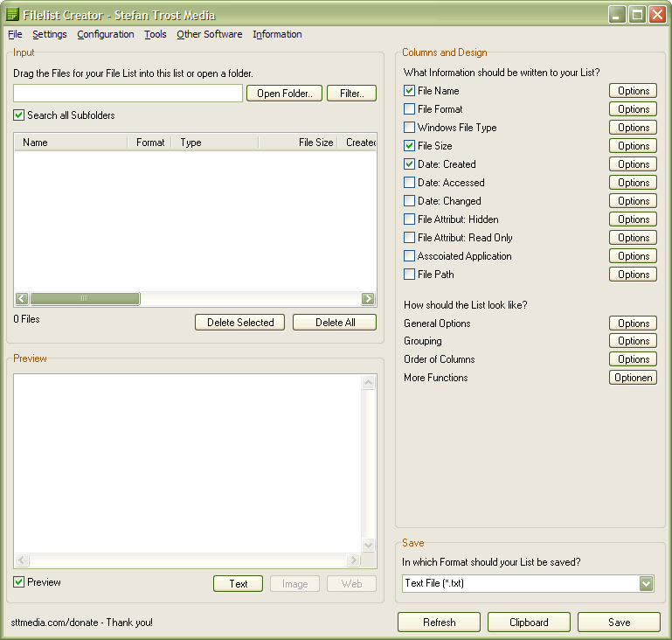Open the Other Software menu
This screenshot has height=640, width=672.
click(209, 35)
